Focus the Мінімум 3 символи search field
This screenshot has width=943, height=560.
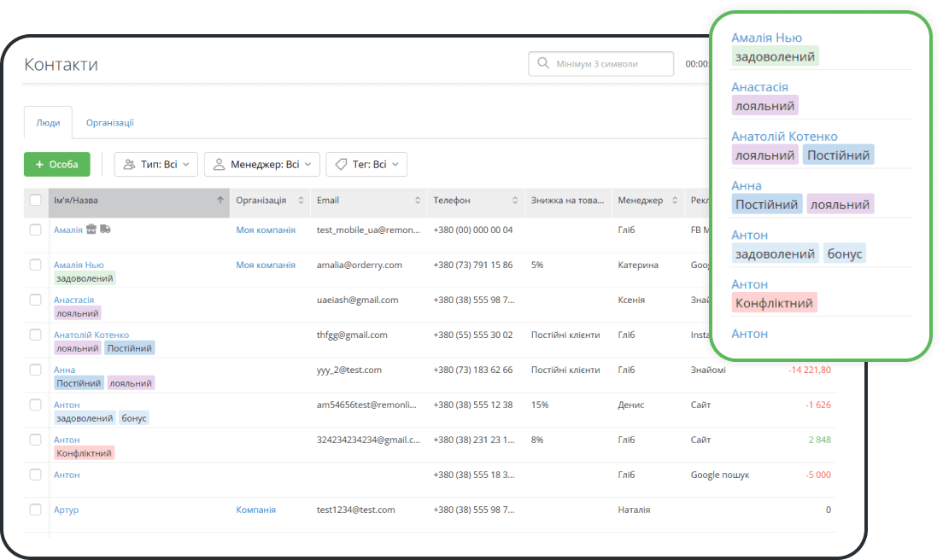tap(606, 64)
